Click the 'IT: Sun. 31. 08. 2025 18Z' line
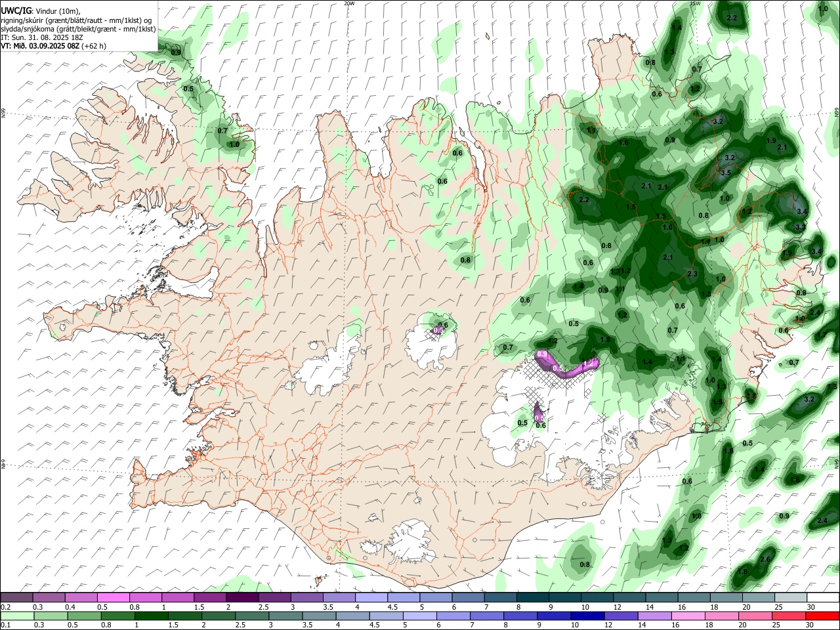This screenshot has width=840, height=630. [42, 37]
